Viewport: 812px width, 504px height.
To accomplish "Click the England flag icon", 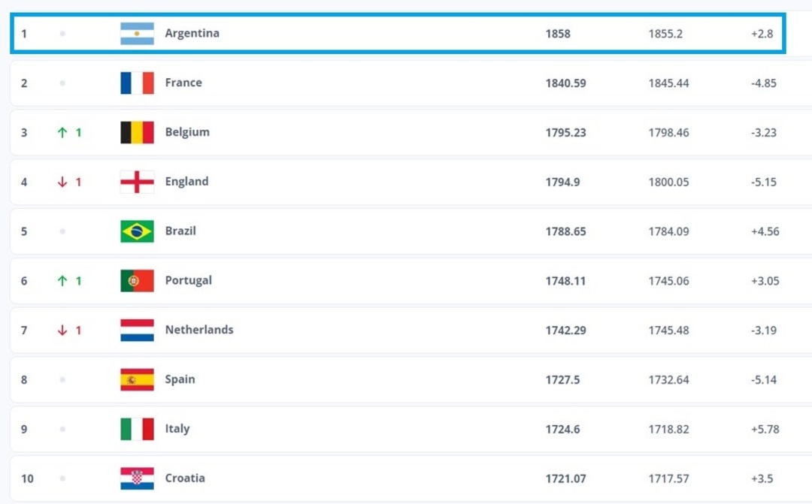I will coord(137,182).
